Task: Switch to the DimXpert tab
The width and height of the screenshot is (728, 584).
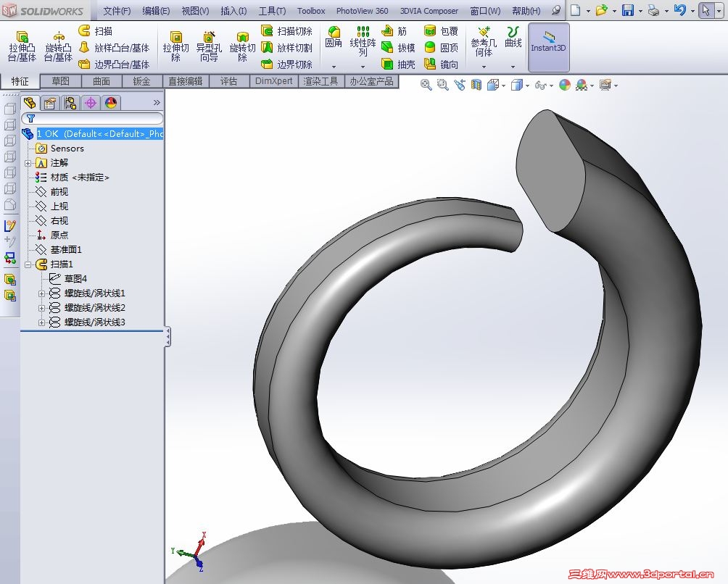Action: coord(274,81)
